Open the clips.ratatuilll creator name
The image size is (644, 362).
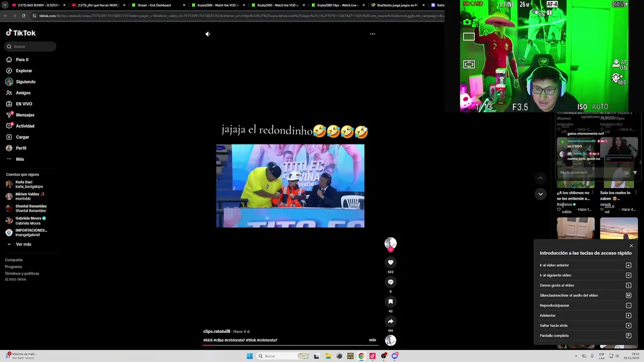pos(216,331)
